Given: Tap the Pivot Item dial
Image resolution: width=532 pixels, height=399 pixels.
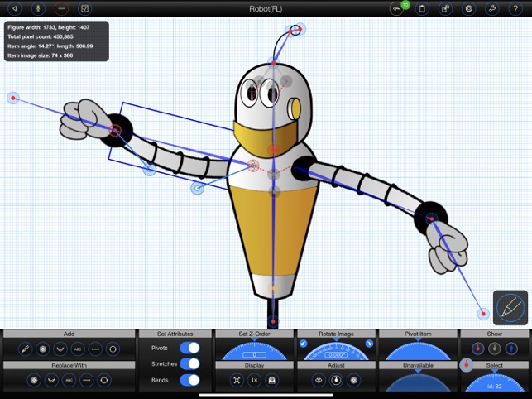Looking at the screenshot, I should pyautogui.click(x=418, y=351).
